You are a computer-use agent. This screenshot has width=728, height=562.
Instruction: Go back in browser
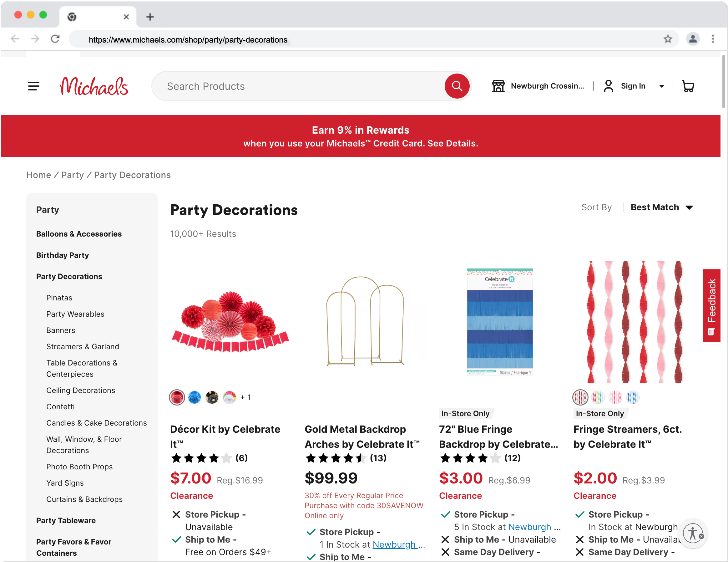[x=15, y=39]
